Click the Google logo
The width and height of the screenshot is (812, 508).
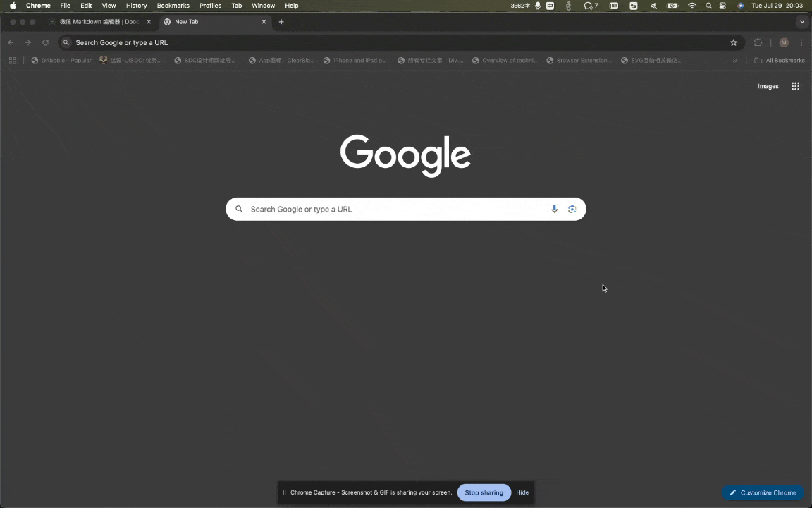coord(405,155)
